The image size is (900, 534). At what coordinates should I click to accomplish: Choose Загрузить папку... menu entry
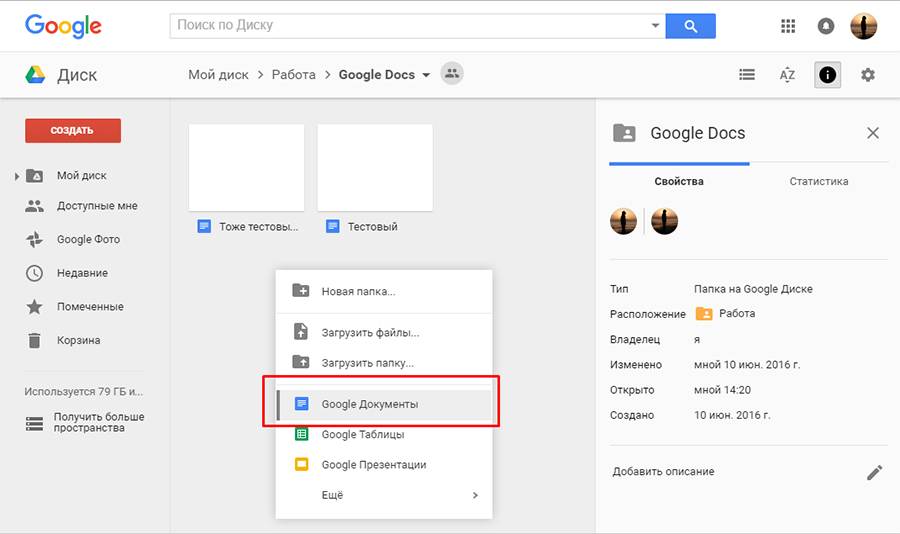(384, 363)
